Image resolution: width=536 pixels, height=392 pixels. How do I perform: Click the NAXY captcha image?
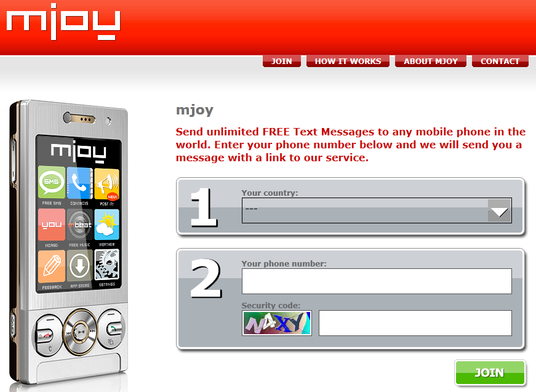tap(277, 323)
